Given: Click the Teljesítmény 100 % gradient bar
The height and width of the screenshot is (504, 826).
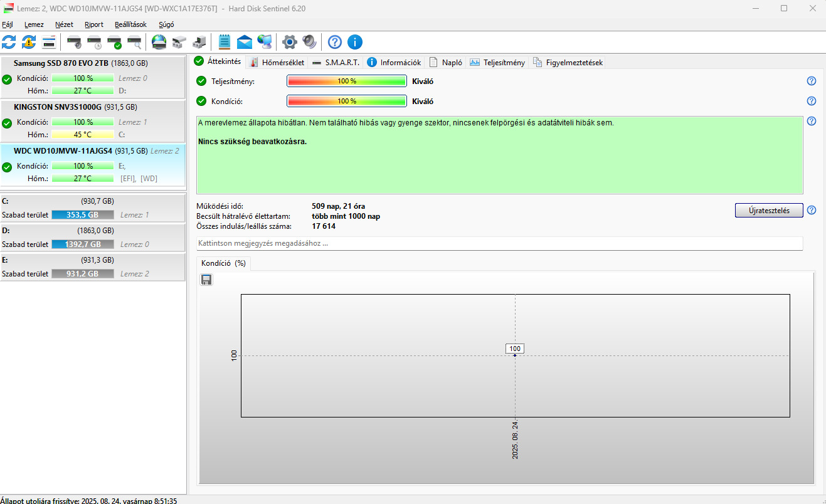Looking at the screenshot, I should (x=347, y=81).
